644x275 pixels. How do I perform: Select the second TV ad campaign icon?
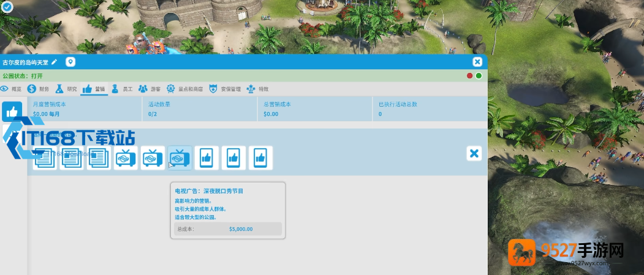point(153,158)
